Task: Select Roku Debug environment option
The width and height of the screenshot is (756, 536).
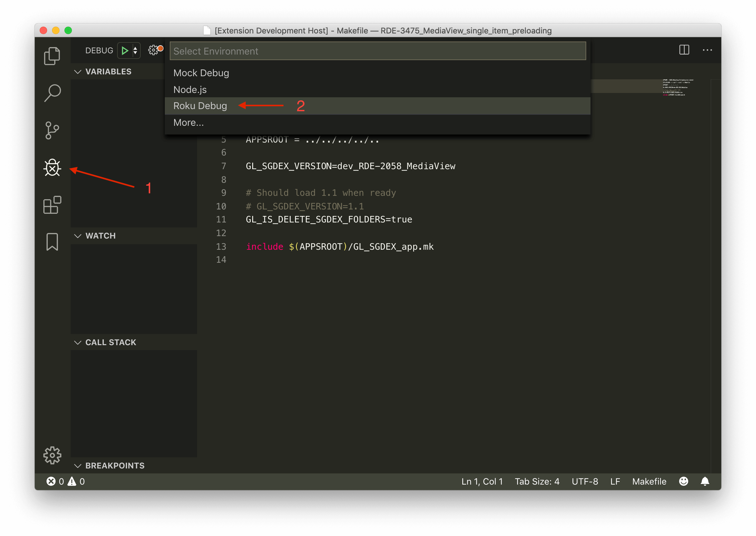Action: click(x=200, y=106)
